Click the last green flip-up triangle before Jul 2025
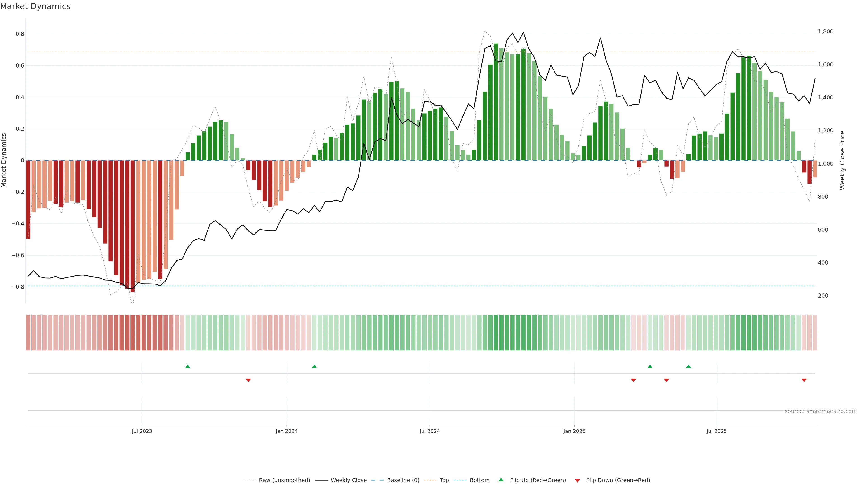The height and width of the screenshot is (488, 868). click(688, 366)
